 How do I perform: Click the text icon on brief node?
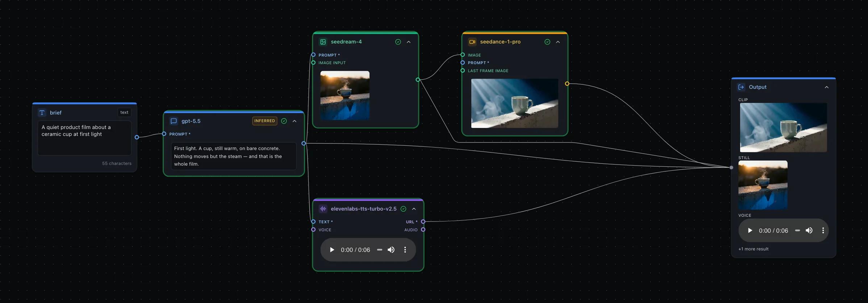42,113
